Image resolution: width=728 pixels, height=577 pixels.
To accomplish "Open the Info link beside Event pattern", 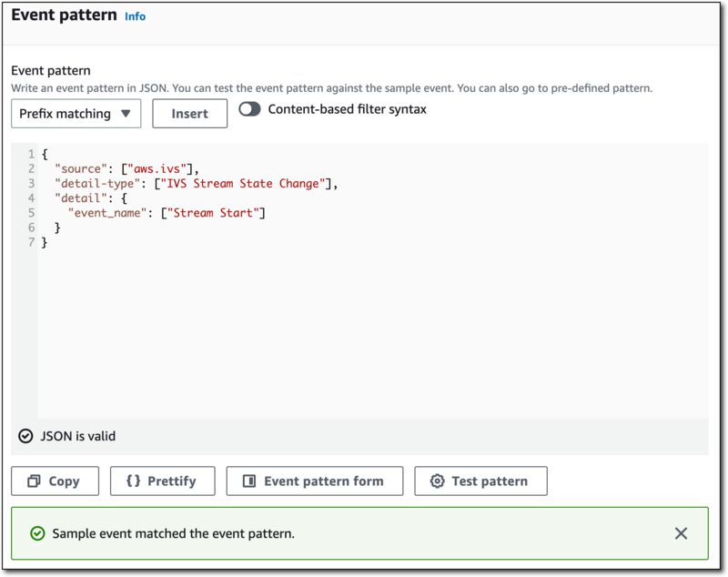I will (x=135, y=15).
